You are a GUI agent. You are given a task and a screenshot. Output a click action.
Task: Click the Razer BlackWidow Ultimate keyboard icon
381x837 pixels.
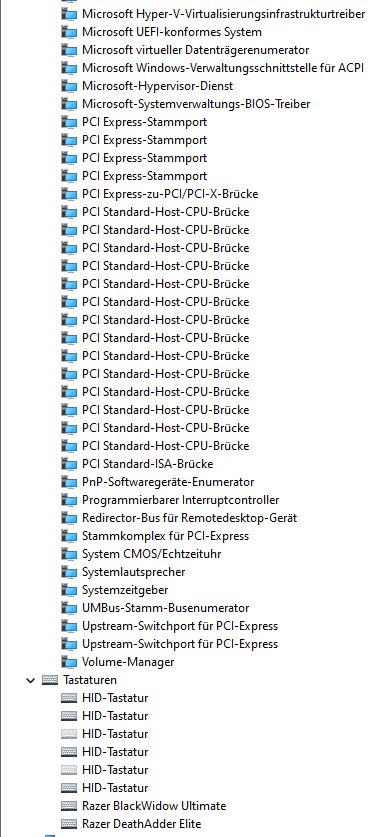tap(69, 806)
